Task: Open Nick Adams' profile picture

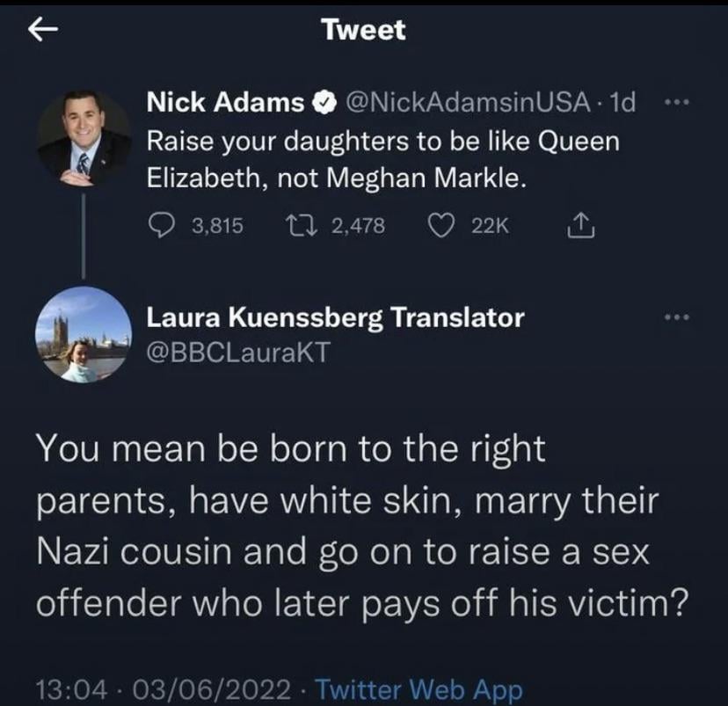Action: pos(84,137)
